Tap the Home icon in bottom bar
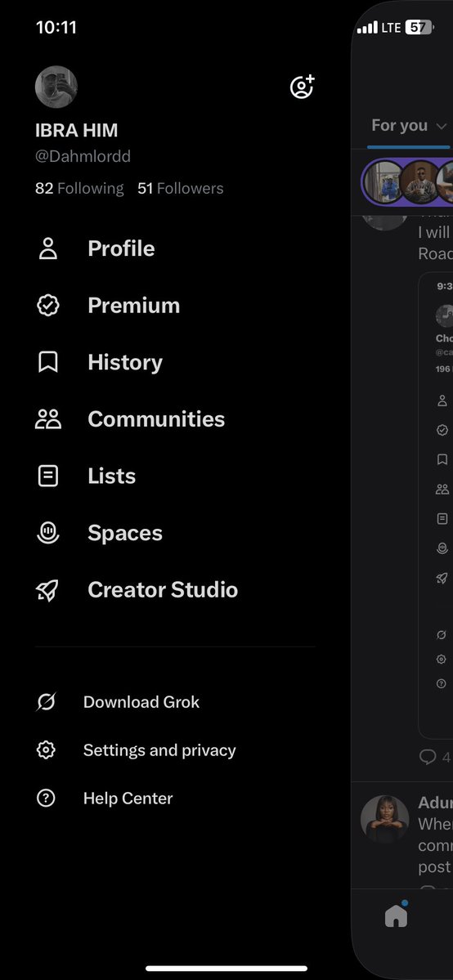This screenshot has width=453, height=980. tap(396, 915)
